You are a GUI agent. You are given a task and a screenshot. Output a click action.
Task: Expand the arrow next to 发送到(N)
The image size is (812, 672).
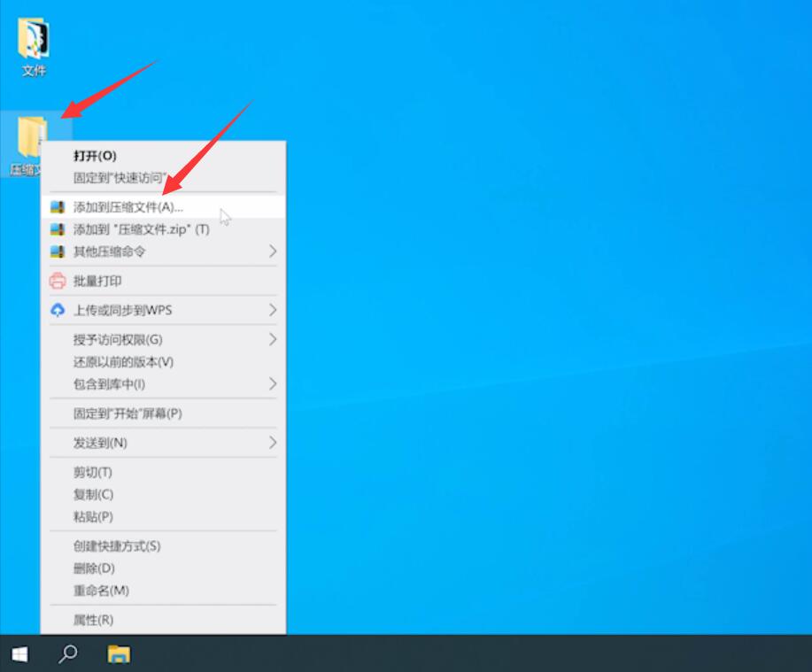coord(273,443)
